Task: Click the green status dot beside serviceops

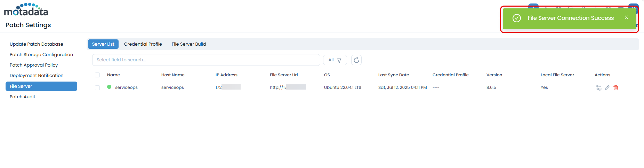Action: (109, 87)
